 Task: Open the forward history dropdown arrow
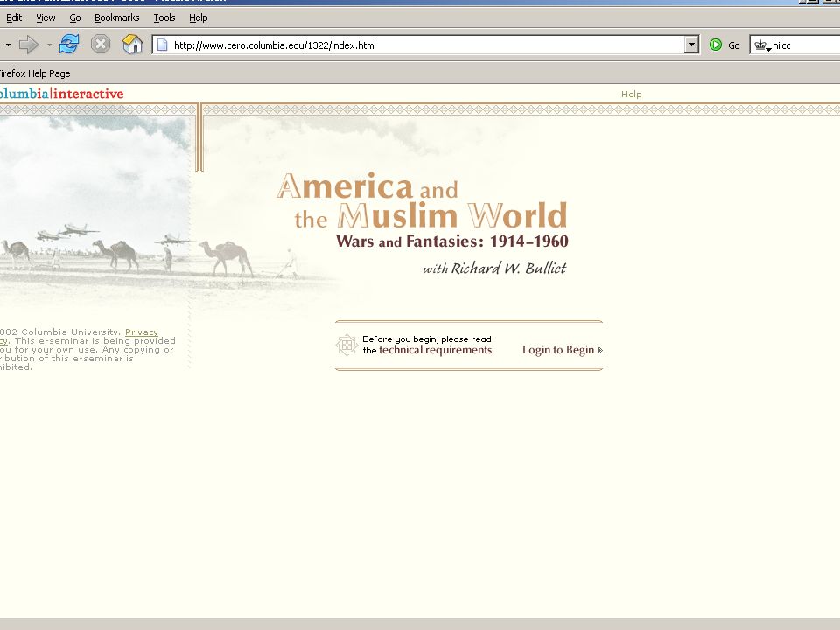[49, 45]
